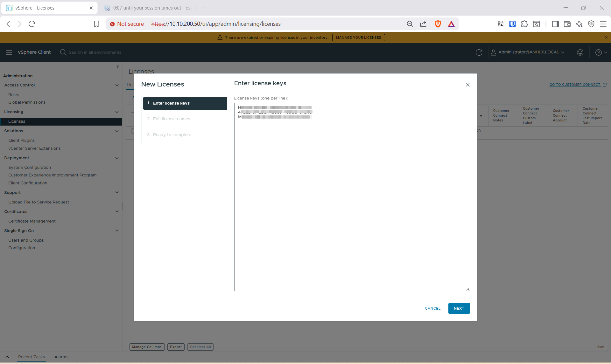Switch to the Recent Tasks tab

(32, 357)
